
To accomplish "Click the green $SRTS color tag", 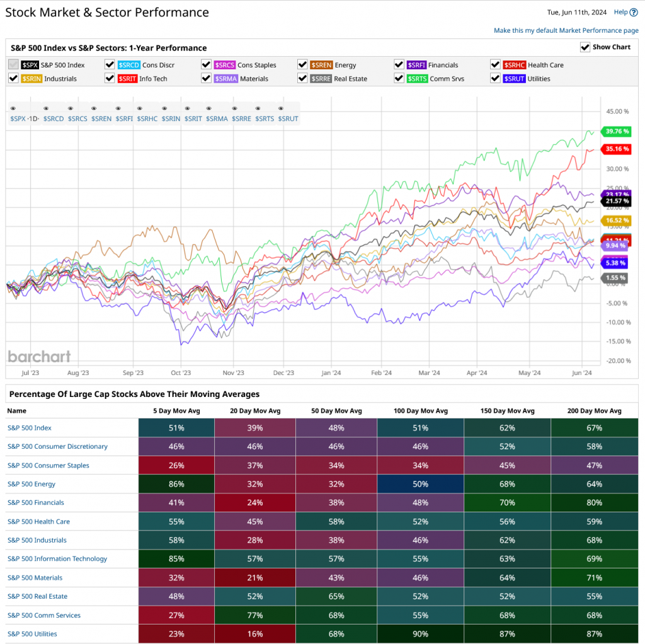I will click(417, 79).
